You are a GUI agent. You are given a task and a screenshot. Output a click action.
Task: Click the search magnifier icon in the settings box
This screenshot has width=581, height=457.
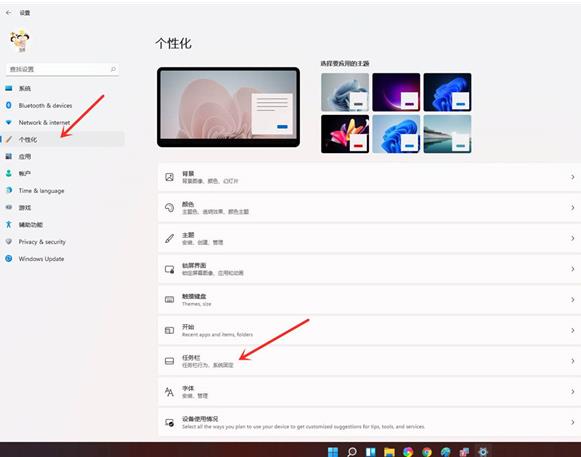point(113,69)
